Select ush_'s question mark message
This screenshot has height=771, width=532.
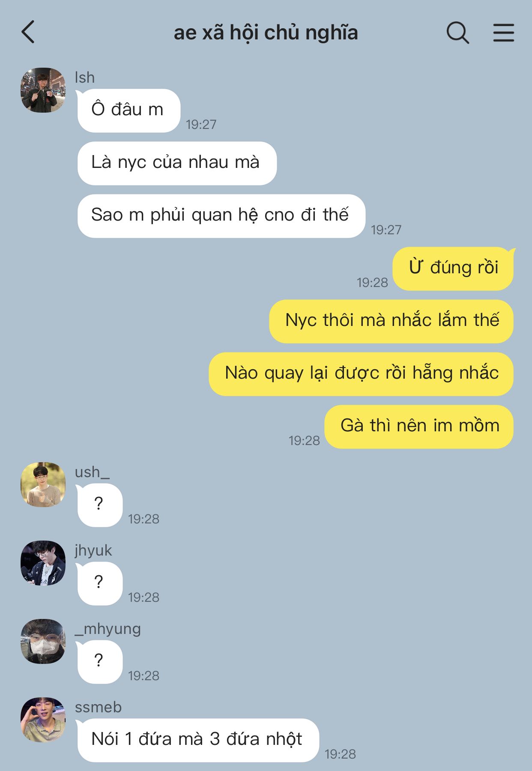(99, 505)
